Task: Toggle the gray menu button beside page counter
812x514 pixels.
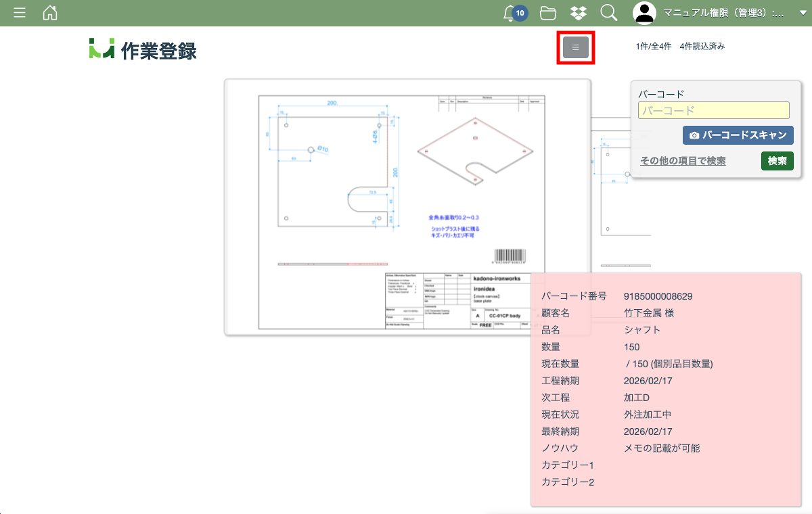Action: (x=576, y=47)
